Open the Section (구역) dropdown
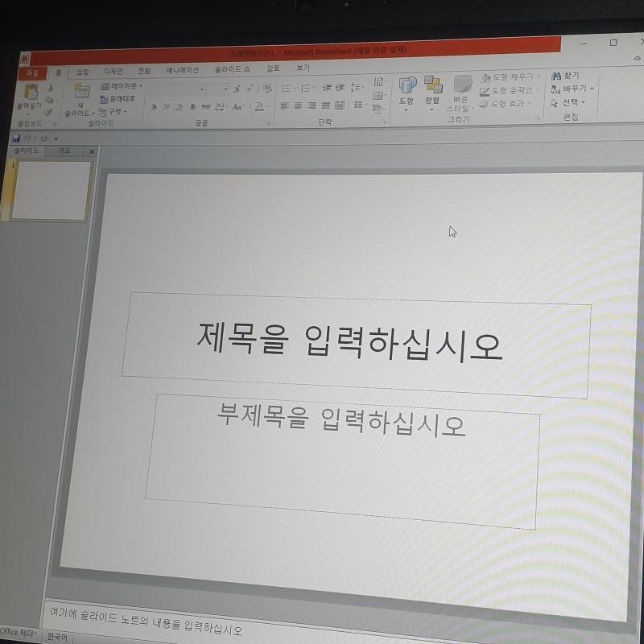Screen dimensions: 644x644 pos(113,112)
